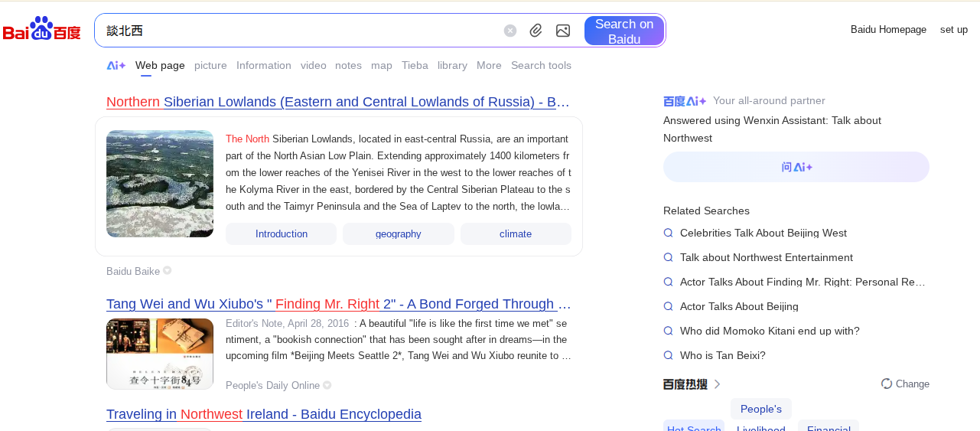Click the geography section button
The width and height of the screenshot is (980, 431).
398,234
